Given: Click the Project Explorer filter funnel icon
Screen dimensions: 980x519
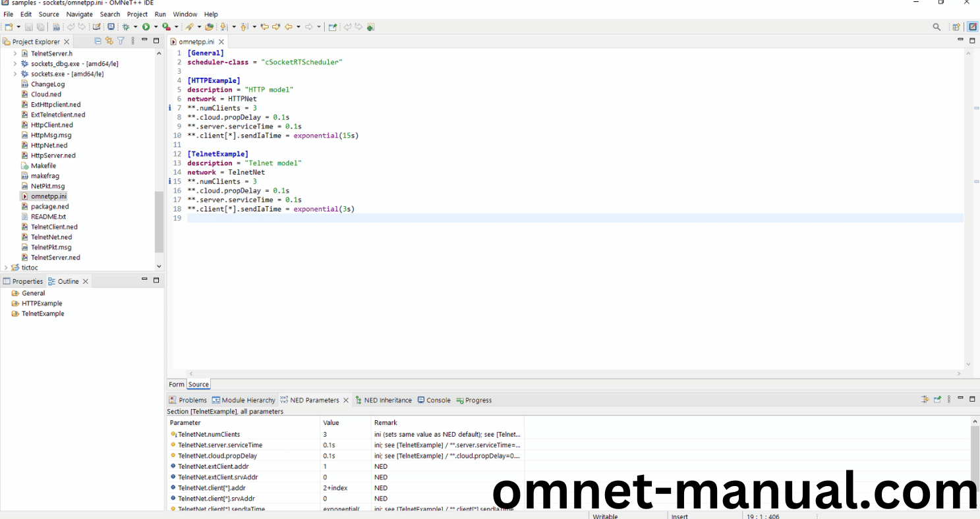Looking at the screenshot, I should pyautogui.click(x=121, y=41).
